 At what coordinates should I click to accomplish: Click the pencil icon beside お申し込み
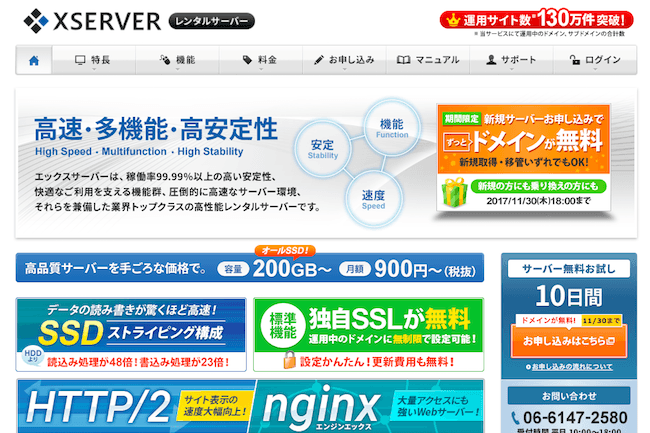point(318,60)
